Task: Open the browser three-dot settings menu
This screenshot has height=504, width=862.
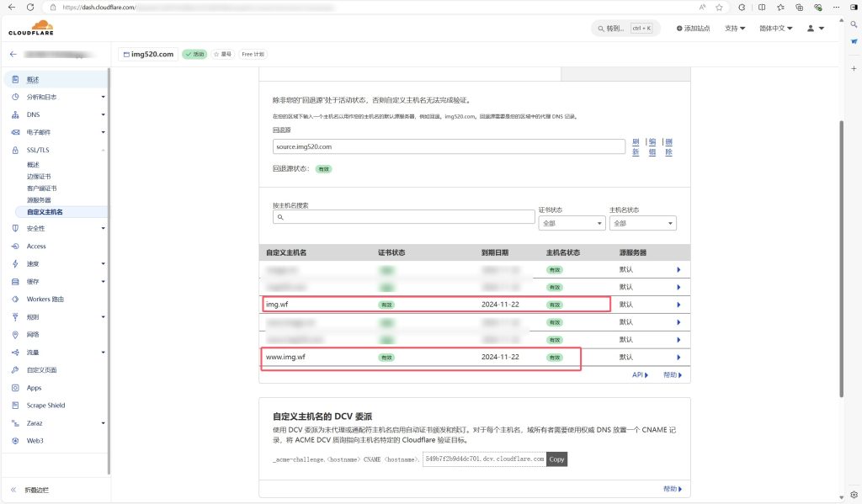Action: pos(837,7)
